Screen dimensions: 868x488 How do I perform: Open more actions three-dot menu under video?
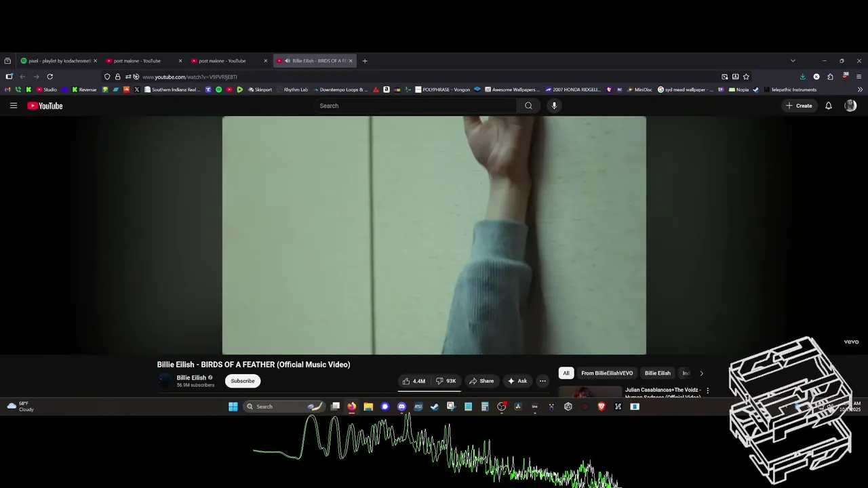pyautogui.click(x=542, y=381)
